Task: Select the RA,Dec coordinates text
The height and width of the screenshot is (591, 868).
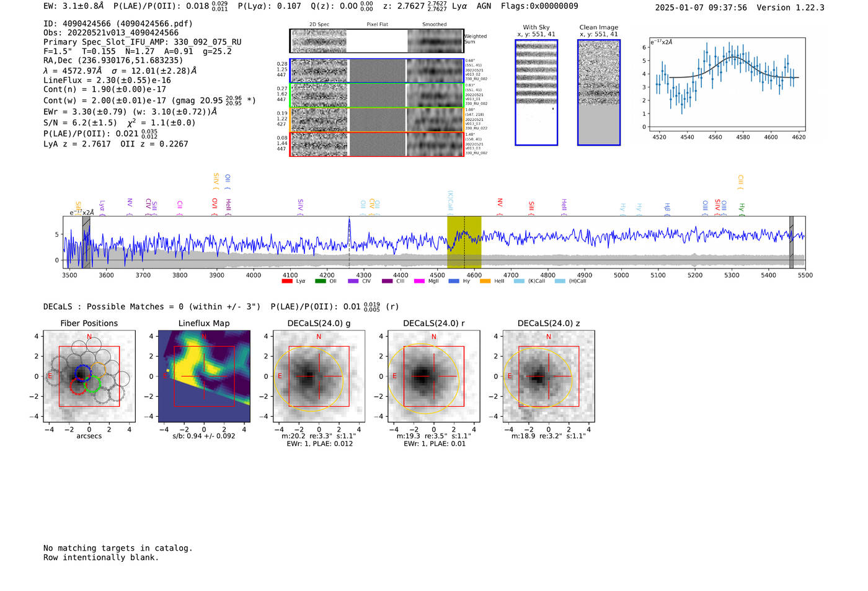Action: pos(113,61)
